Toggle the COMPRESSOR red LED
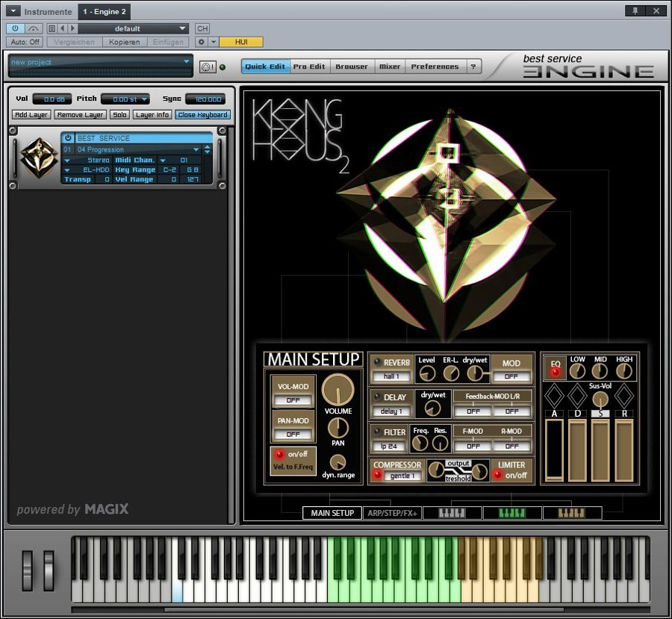 [x=378, y=475]
